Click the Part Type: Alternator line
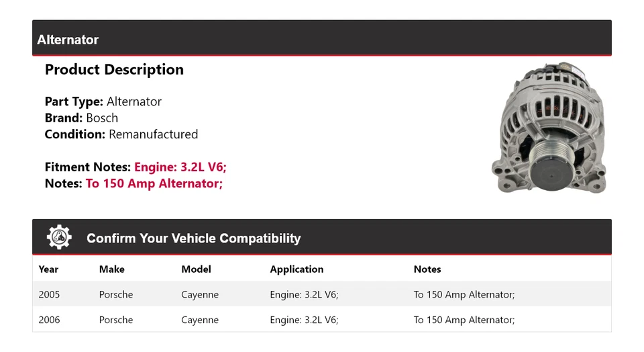The width and height of the screenshot is (644, 352). (x=103, y=102)
